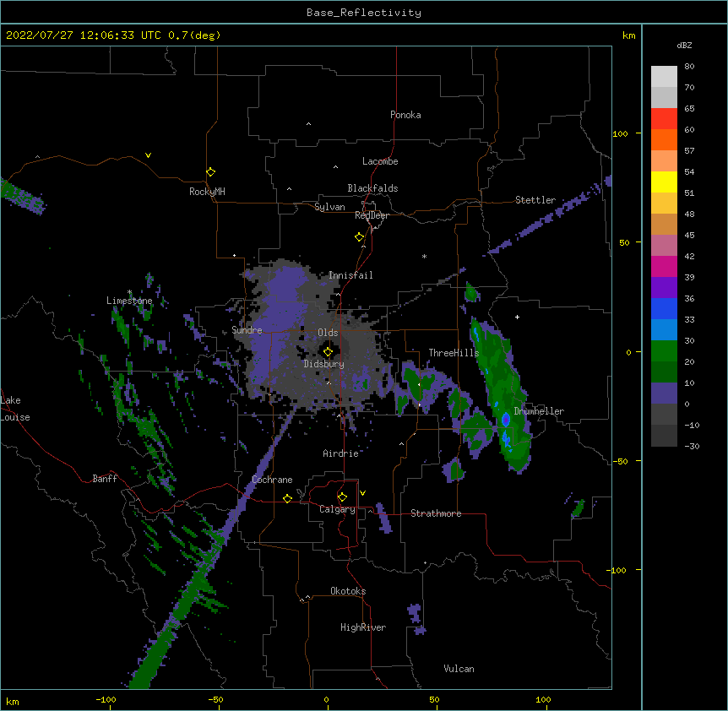Screen dimensions: 728x711
Task: Click the Innisfail city label
Action: pyautogui.click(x=350, y=275)
